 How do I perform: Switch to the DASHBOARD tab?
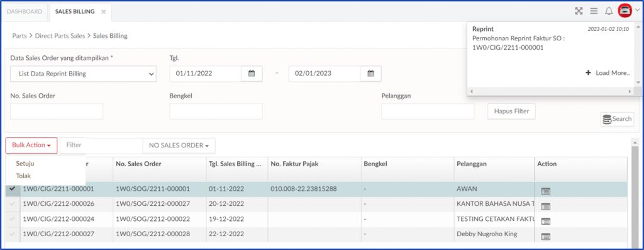[x=25, y=11]
